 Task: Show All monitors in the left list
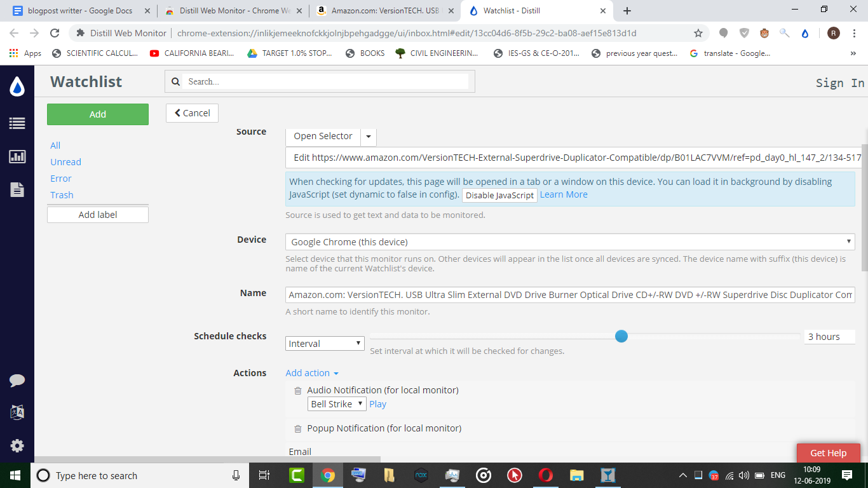pos(55,146)
